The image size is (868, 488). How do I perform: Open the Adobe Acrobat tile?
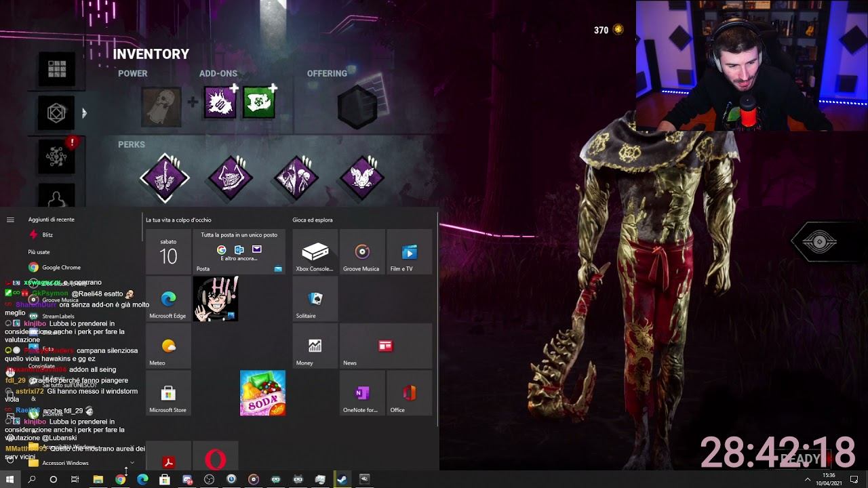[x=168, y=455]
